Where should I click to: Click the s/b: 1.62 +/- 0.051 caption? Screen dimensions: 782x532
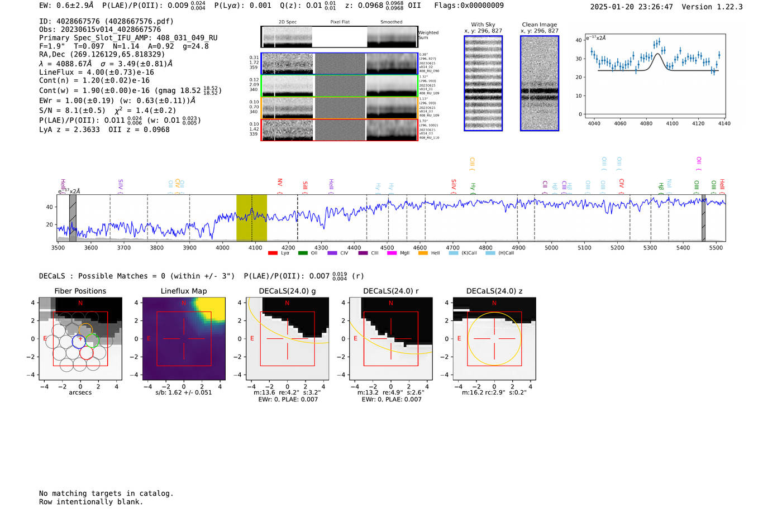(x=184, y=392)
